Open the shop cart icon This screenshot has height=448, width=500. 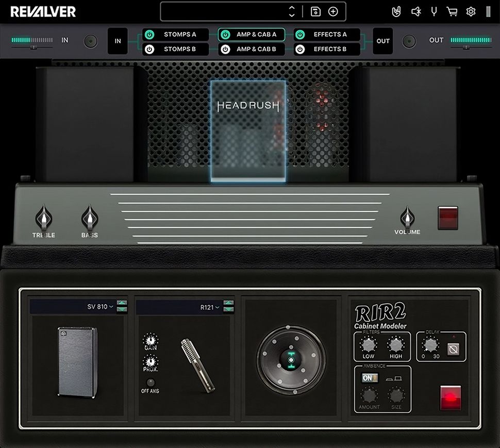click(452, 11)
